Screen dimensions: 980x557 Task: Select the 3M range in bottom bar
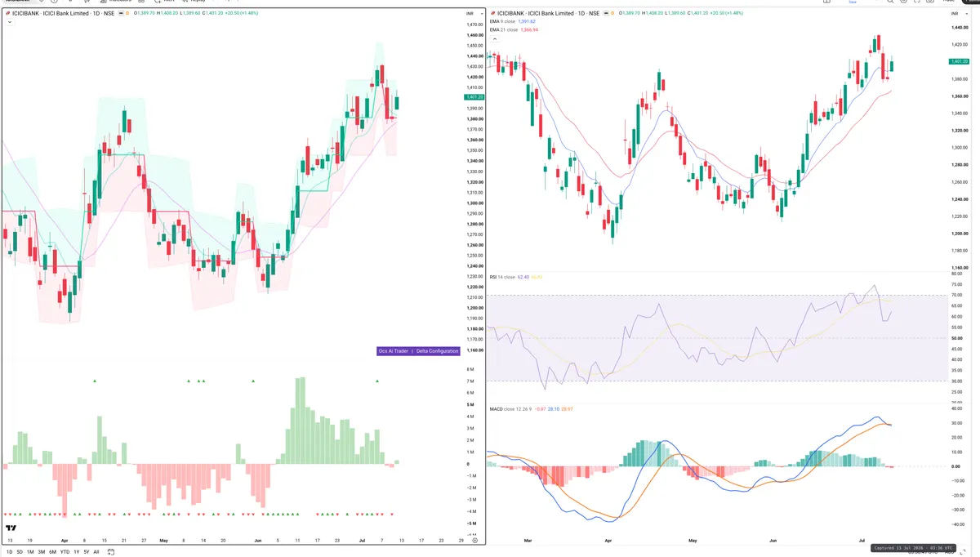point(42,552)
